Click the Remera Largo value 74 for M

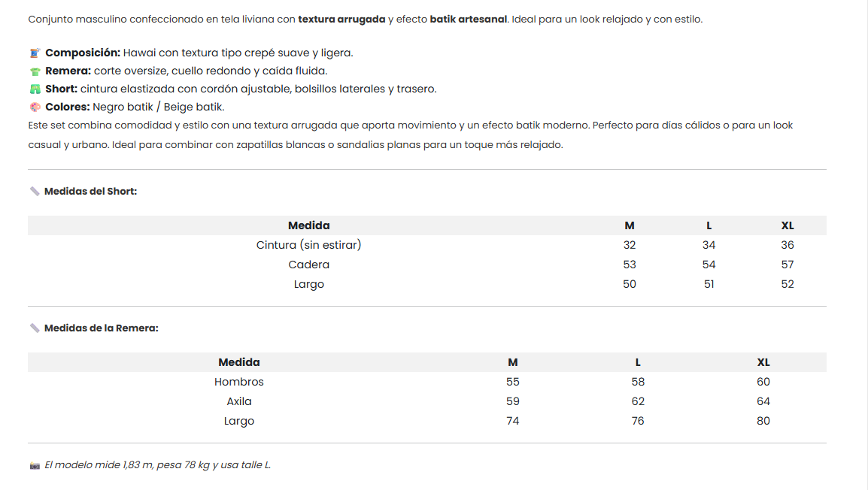tap(513, 421)
